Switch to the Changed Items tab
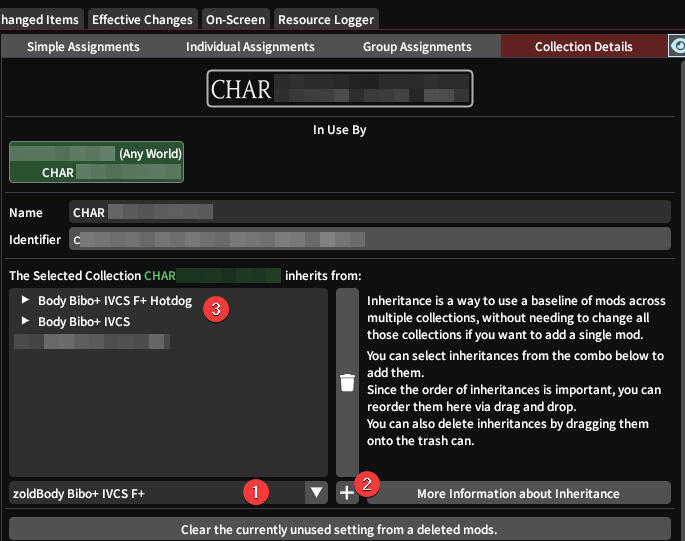685x541 pixels. click(41, 19)
